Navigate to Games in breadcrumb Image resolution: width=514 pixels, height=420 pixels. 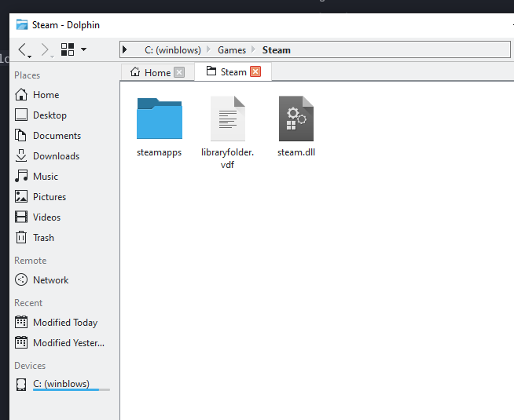(231, 50)
